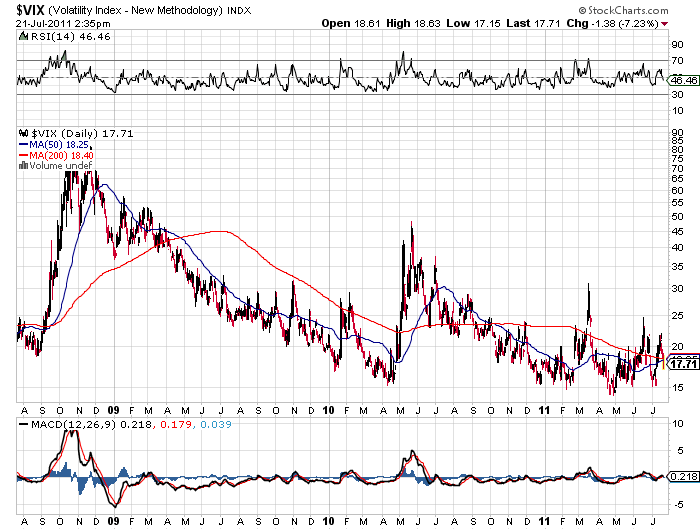Click the RSI(14) indicator legend icon
Screen dimensions: 700x530
tap(21, 35)
